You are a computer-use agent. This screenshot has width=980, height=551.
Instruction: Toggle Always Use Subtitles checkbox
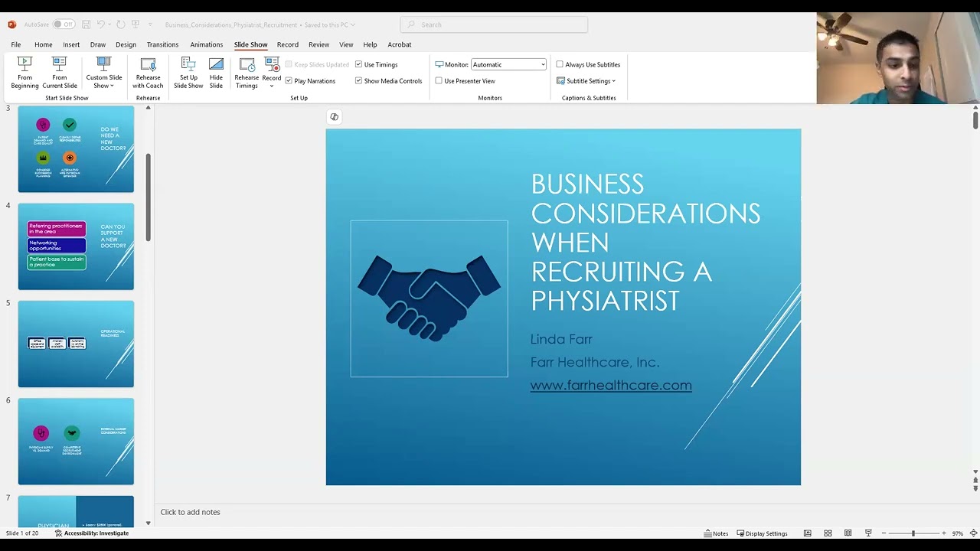[560, 64]
